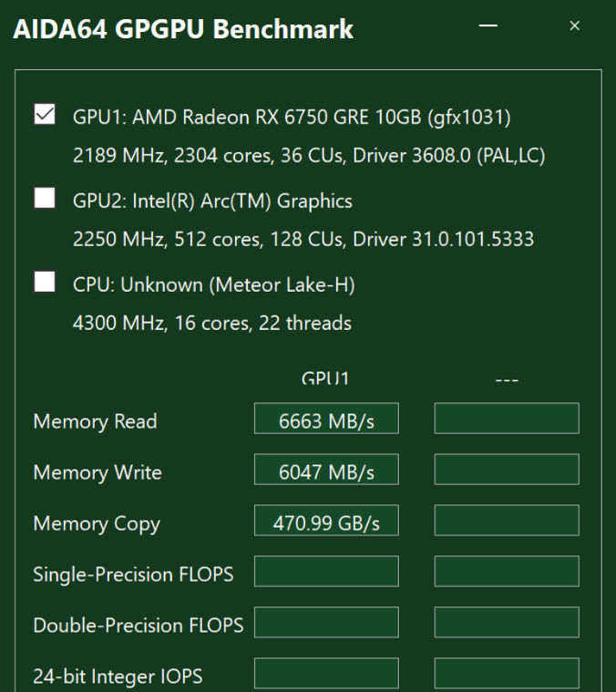Click the second-column Memory Read empty field
616x692 pixels.
[507, 418]
